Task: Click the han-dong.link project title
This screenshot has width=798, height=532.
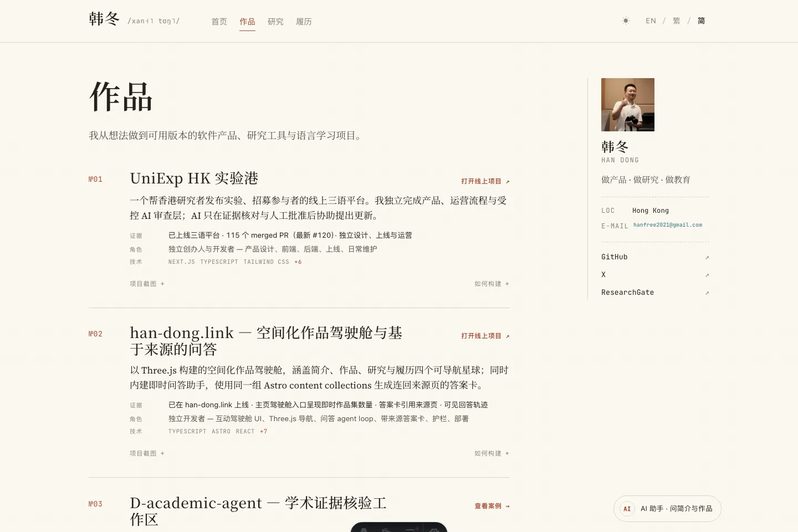Action: coord(266,341)
